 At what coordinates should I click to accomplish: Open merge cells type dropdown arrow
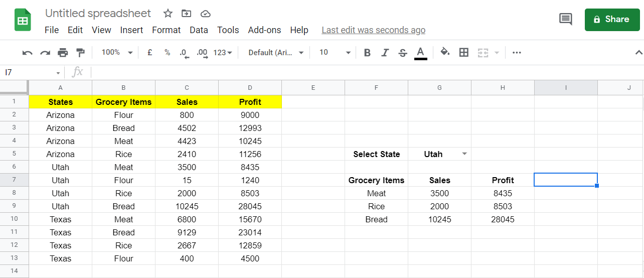[497, 52]
